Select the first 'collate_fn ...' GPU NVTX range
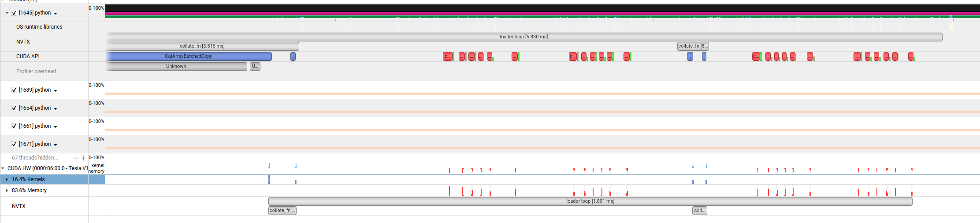Screen dimensions: 980x223 pos(282,211)
